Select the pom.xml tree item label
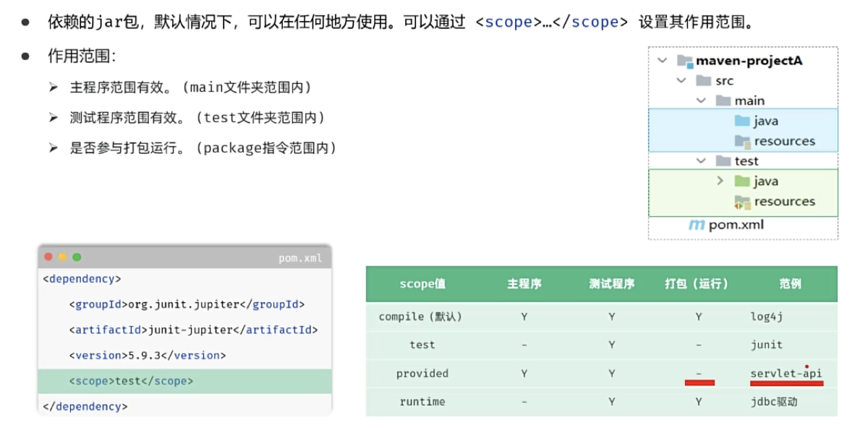The height and width of the screenshot is (428, 868). (736, 225)
